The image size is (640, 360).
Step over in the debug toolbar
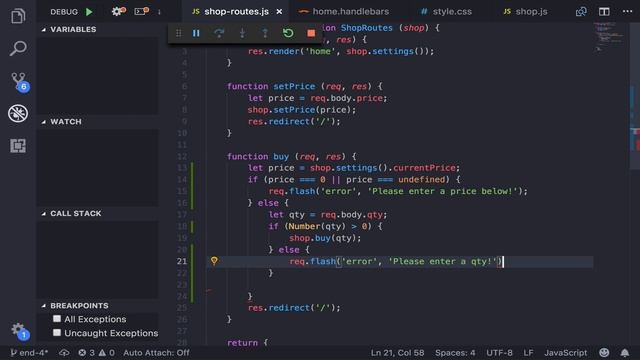click(x=219, y=33)
